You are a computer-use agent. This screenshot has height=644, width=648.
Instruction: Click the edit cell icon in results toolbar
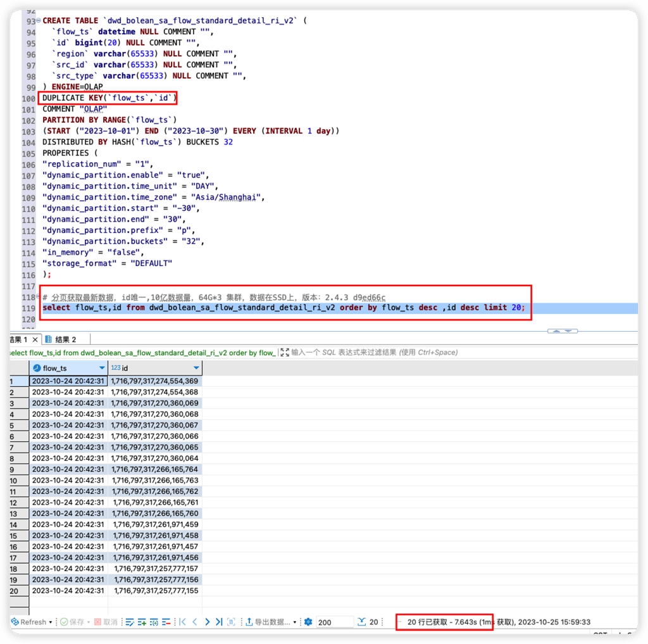coord(130,622)
